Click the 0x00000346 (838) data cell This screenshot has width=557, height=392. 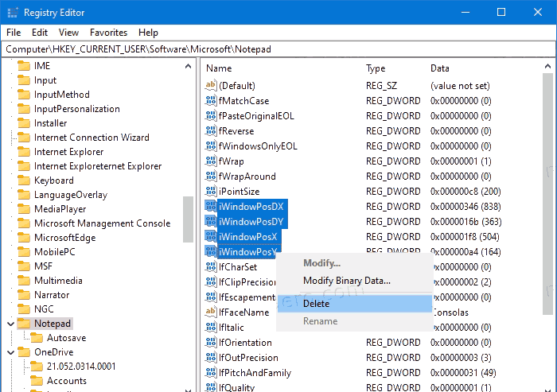[465, 206]
